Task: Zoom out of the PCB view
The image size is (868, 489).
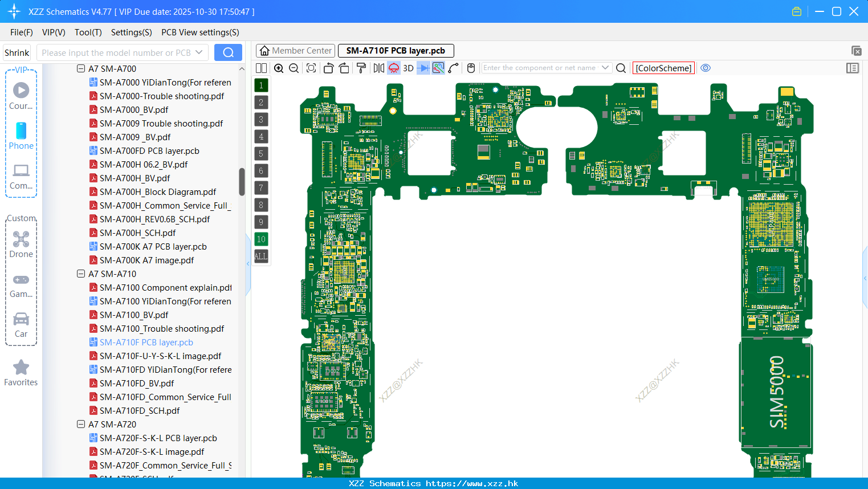Action: (294, 68)
